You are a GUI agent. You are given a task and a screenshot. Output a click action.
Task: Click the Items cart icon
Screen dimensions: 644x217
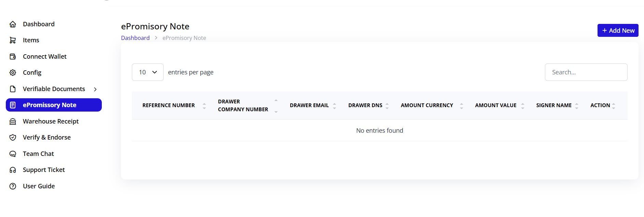(13, 40)
